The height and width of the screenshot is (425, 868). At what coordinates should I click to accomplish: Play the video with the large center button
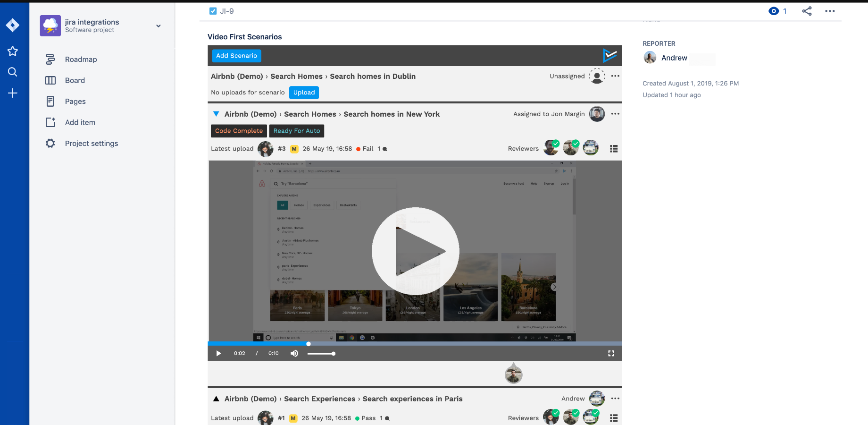click(x=416, y=251)
